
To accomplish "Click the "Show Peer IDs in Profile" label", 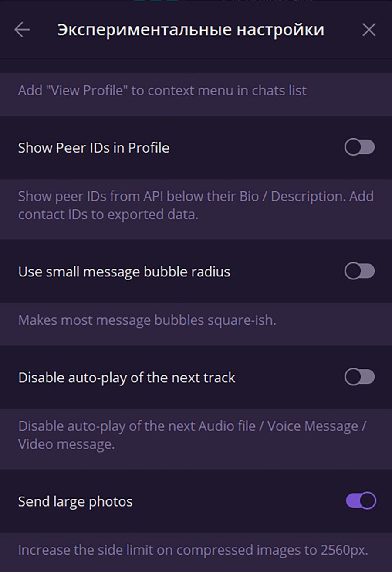I will click(94, 148).
